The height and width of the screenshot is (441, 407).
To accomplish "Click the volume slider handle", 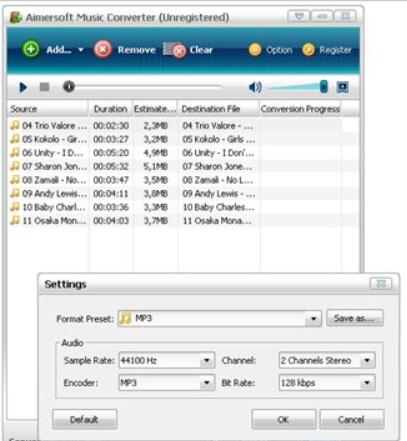I will (323, 87).
